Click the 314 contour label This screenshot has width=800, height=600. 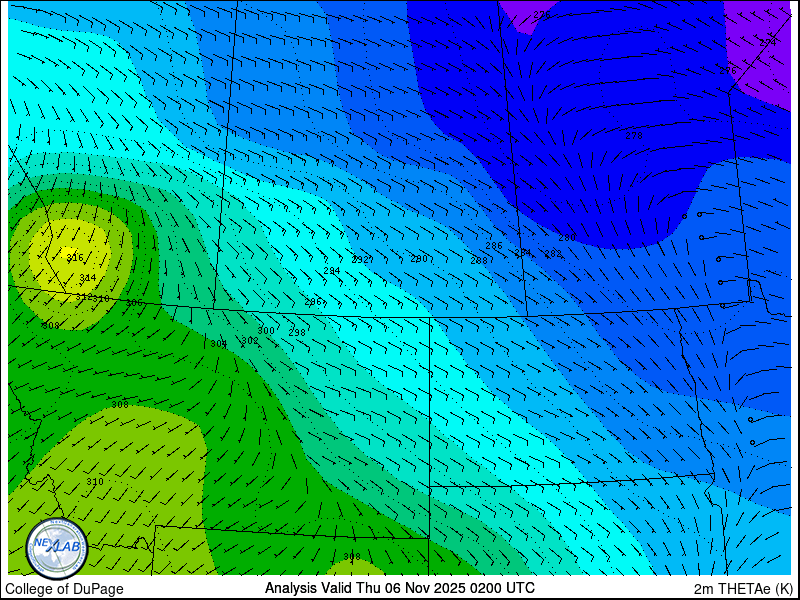[x=88, y=278]
